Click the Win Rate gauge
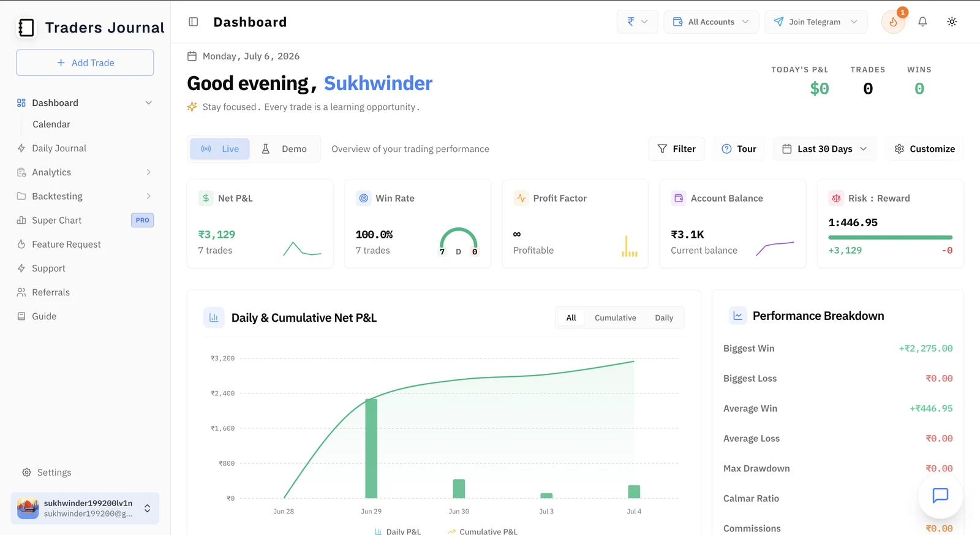Viewport: 980px width, 535px height. (458, 241)
